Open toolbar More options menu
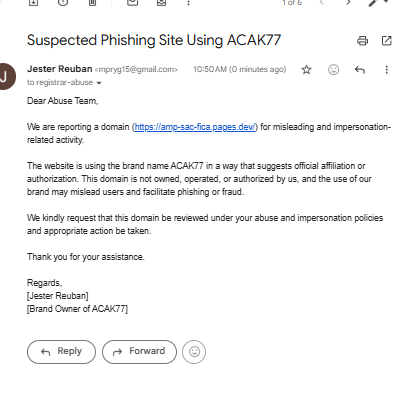This screenshot has height=415, width=413. point(188,3)
